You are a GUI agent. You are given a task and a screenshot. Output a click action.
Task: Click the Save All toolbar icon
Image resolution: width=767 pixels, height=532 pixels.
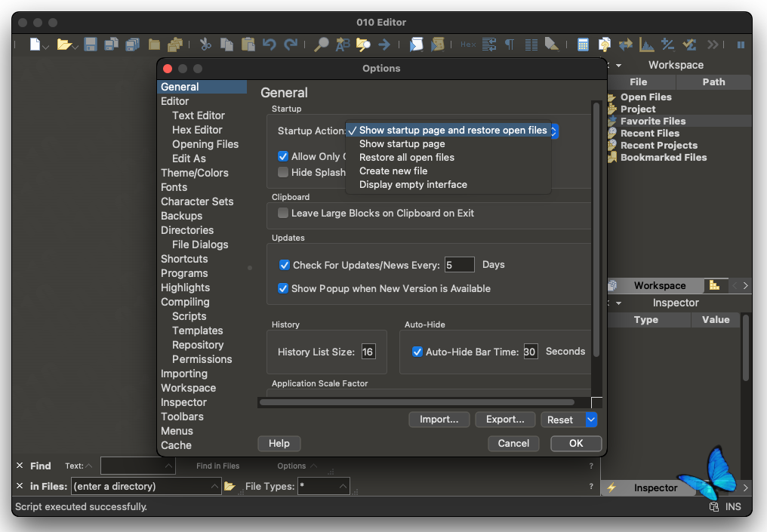tap(133, 45)
